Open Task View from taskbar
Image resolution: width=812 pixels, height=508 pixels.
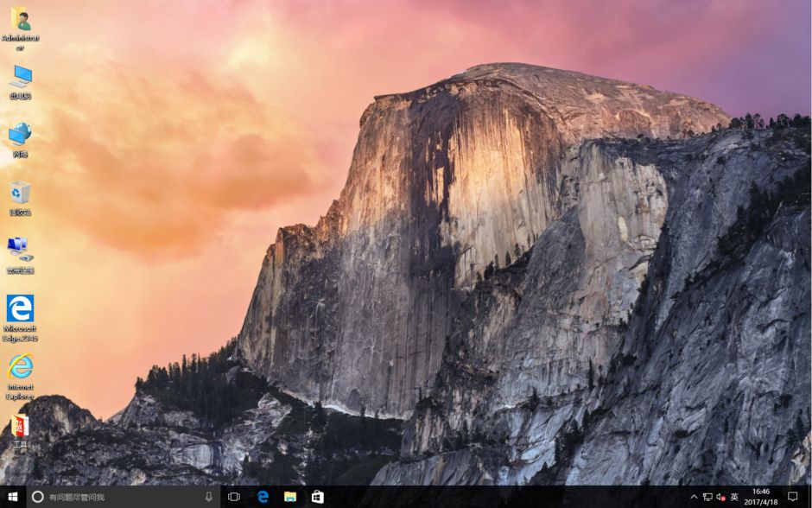point(234,497)
